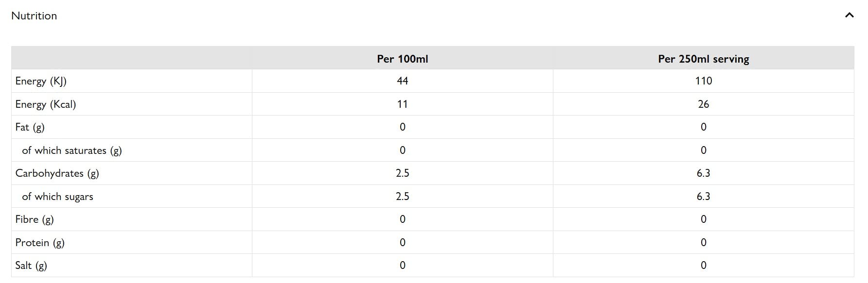The height and width of the screenshot is (283, 868).
Task: Select the Energy (KJ) row label
Action: (x=41, y=81)
